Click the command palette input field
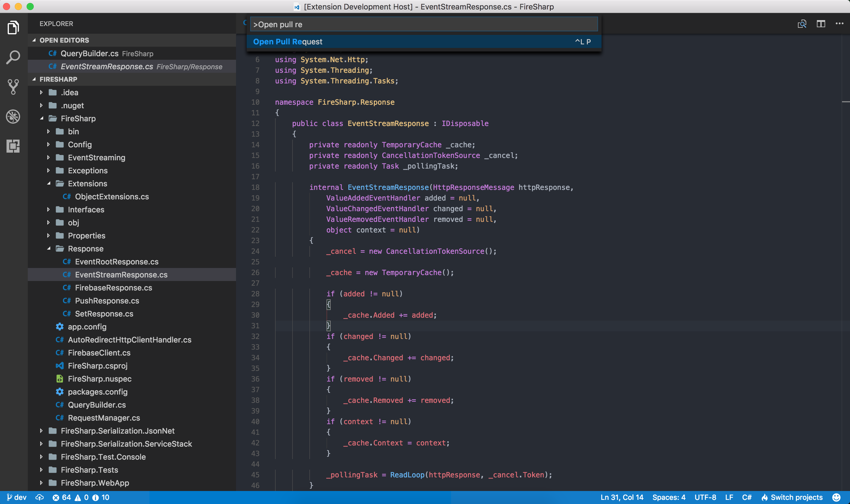Viewport: 850px width, 504px height. click(423, 25)
